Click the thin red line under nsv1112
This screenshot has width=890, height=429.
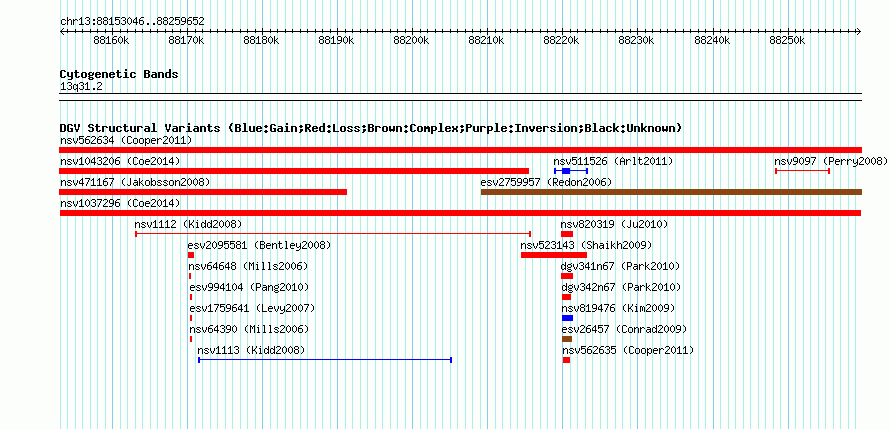click(333, 234)
